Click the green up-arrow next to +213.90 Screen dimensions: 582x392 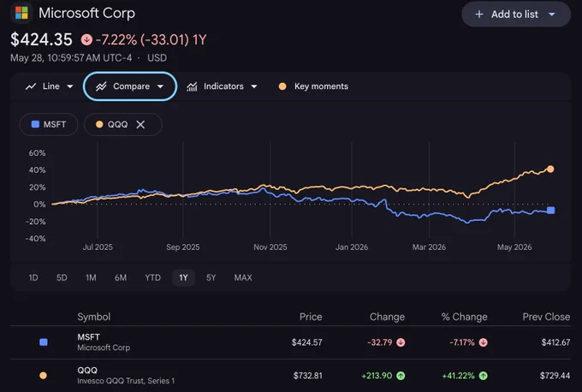(x=401, y=376)
